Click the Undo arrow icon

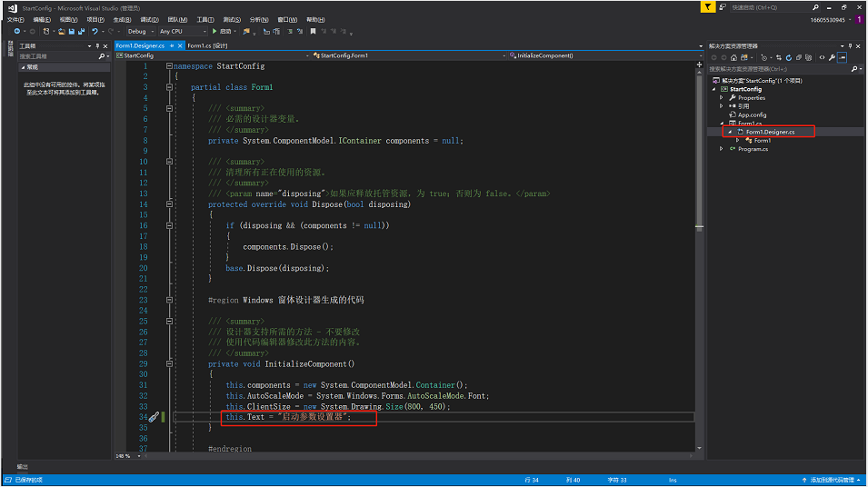coord(95,32)
